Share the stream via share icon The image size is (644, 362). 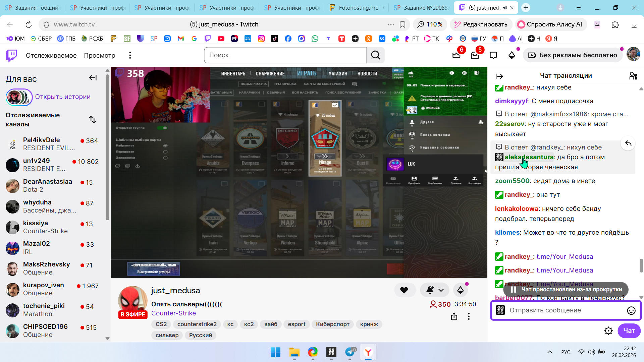tap(454, 316)
